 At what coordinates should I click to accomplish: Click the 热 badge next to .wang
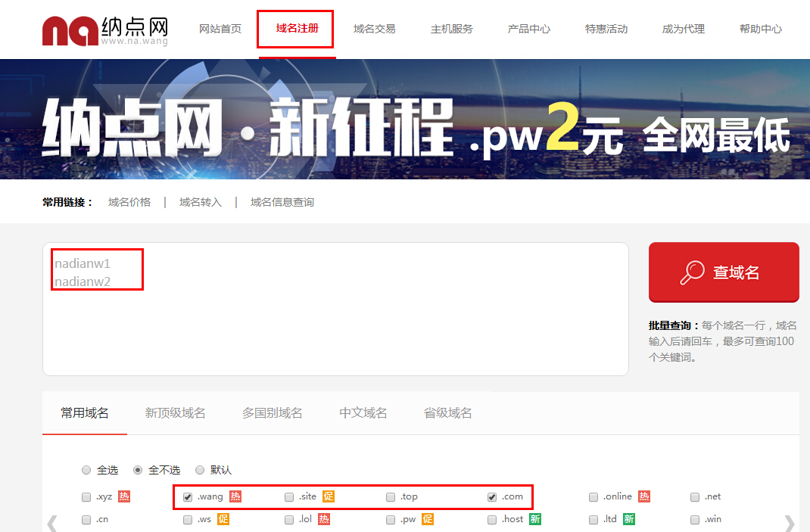pyautogui.click(x=235, y=496)
